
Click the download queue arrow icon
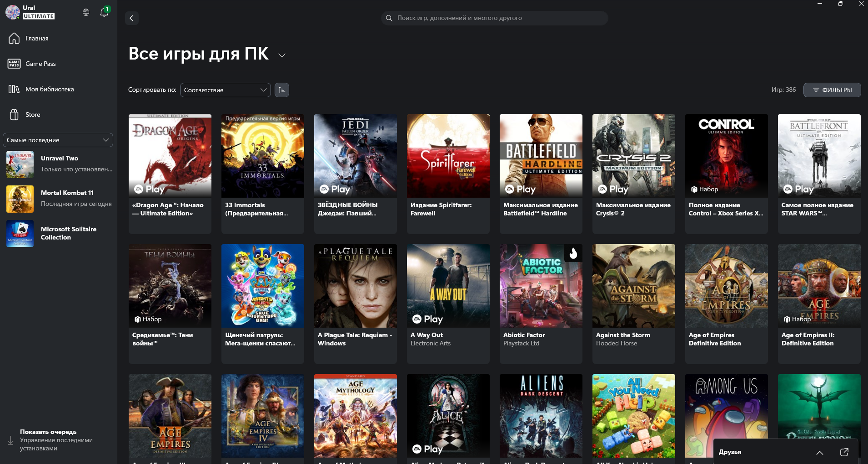[x=10, y=440]
